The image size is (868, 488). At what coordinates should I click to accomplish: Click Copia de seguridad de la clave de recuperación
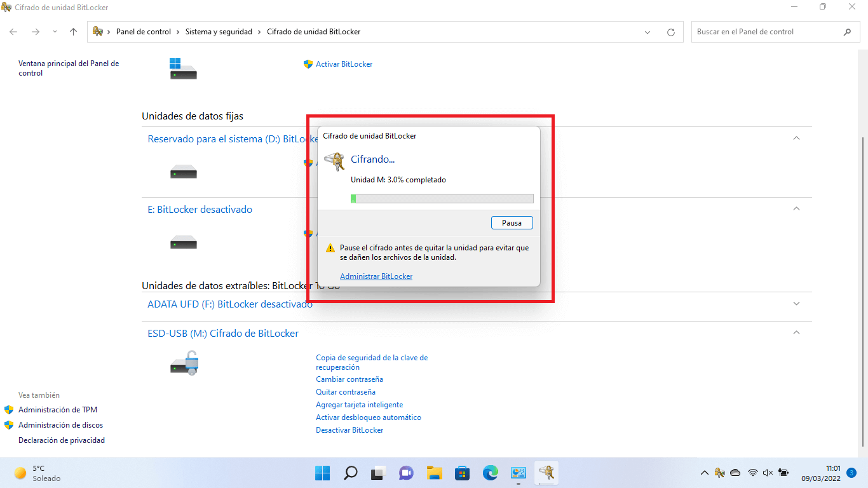[x=372, y=362]
